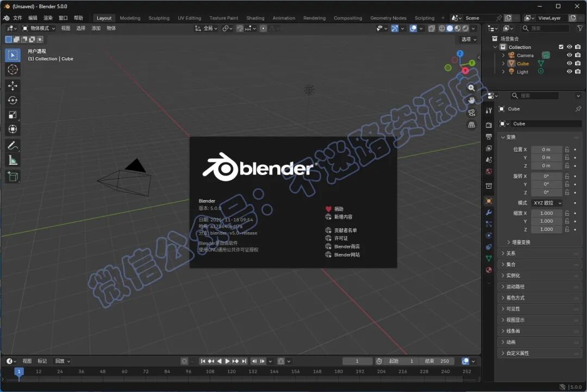Open the Material properties tab

click(x=489, y=270)
